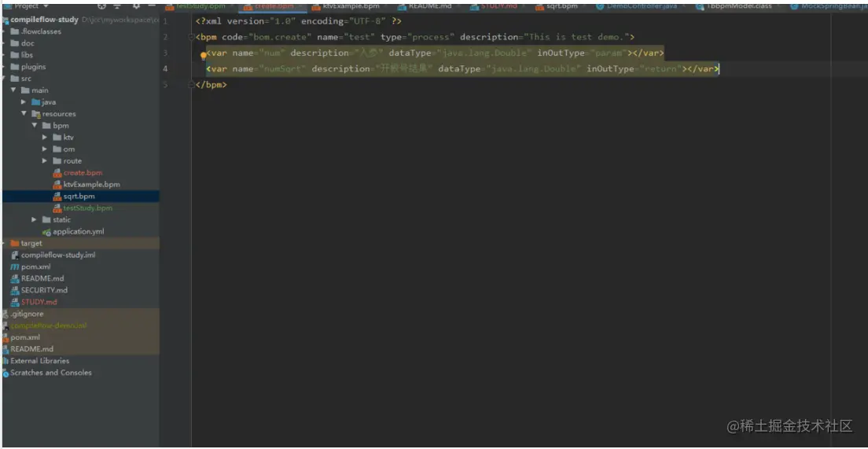Click the application.yml Spring config icon
The width and height of the screenshot is (868, 449).
[x=46, y=231]
